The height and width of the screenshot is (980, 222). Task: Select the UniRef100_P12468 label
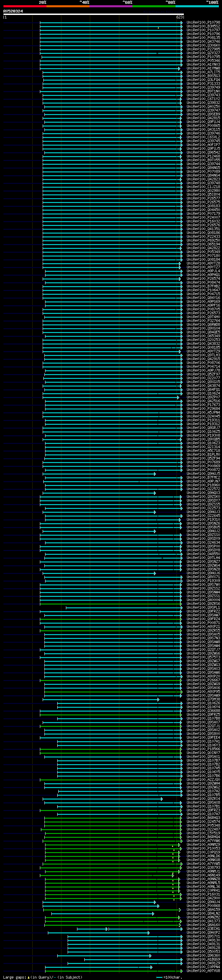[203, 156]
